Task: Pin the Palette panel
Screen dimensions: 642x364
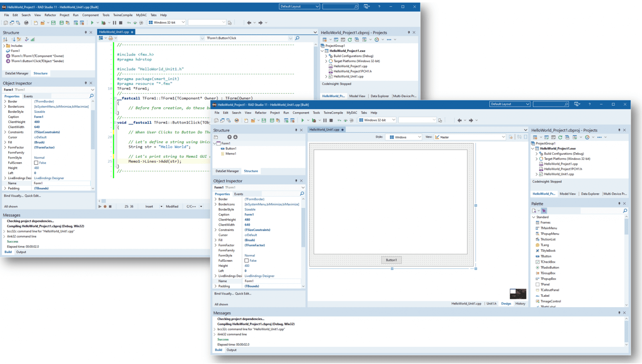Action: (x=619, y=204)
